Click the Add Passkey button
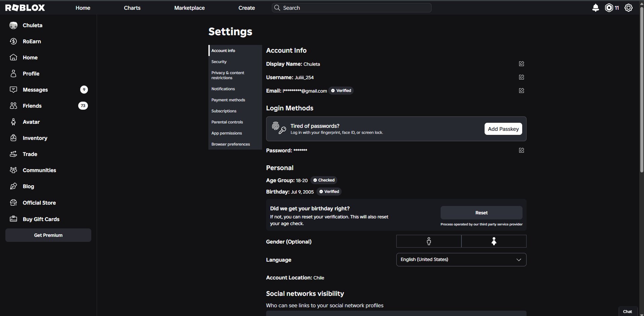The height and width of the screenshot is (316, 644). [503, 129]
